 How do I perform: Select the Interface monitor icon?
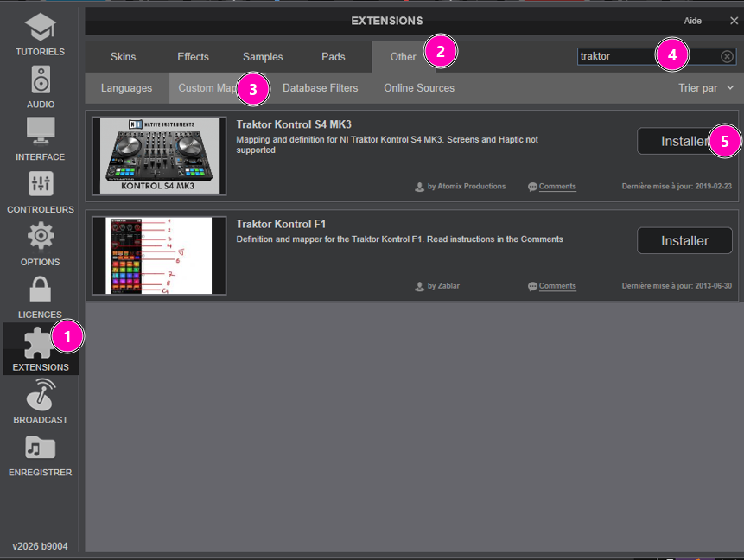point(40,132)
